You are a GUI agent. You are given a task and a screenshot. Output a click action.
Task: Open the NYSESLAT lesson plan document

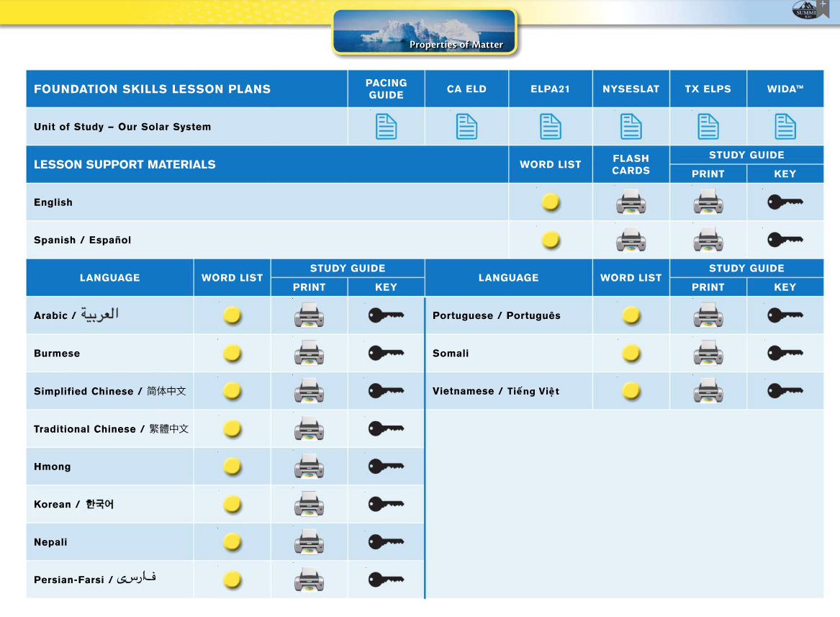631,127
